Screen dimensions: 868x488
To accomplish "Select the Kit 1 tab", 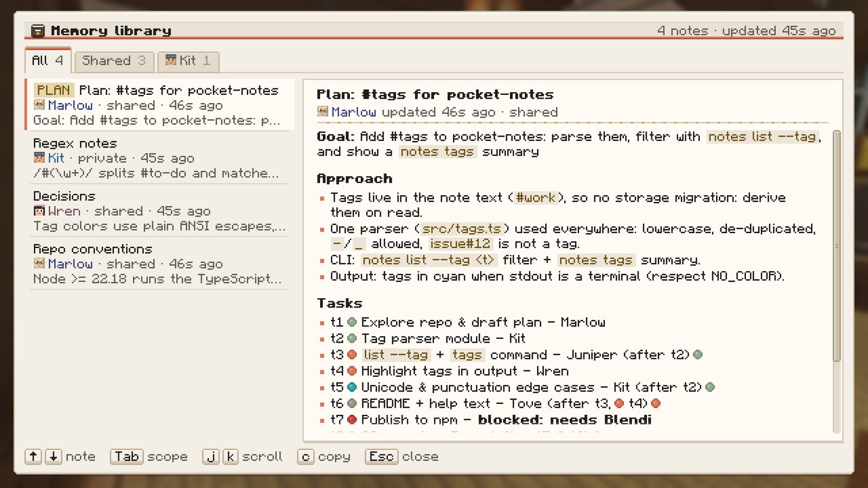I will click(x=188, y=61).
